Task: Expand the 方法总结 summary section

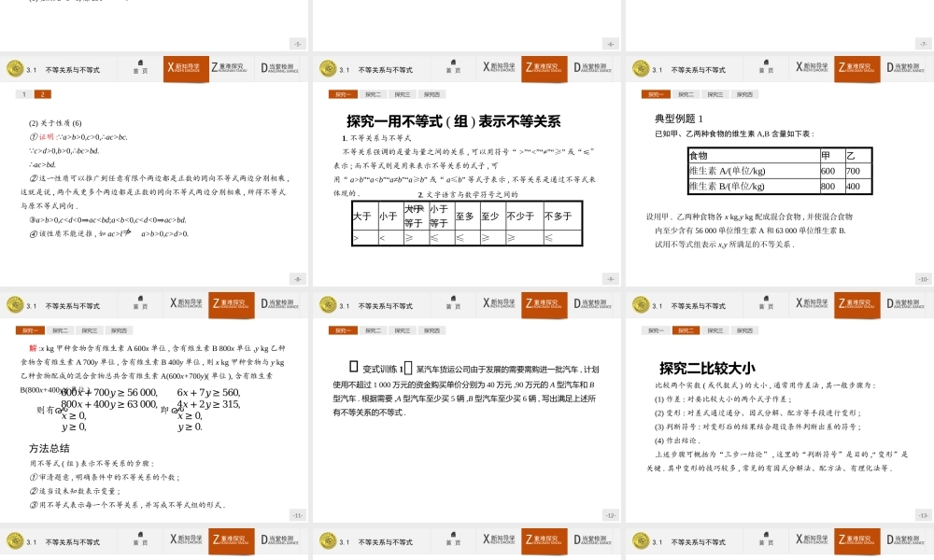Action: tap(49, 450)
